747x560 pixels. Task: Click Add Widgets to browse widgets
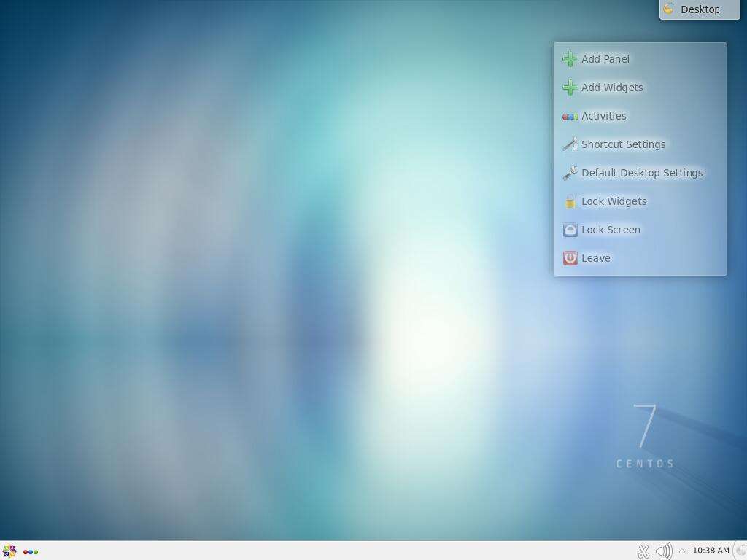(x=612, y=87)
